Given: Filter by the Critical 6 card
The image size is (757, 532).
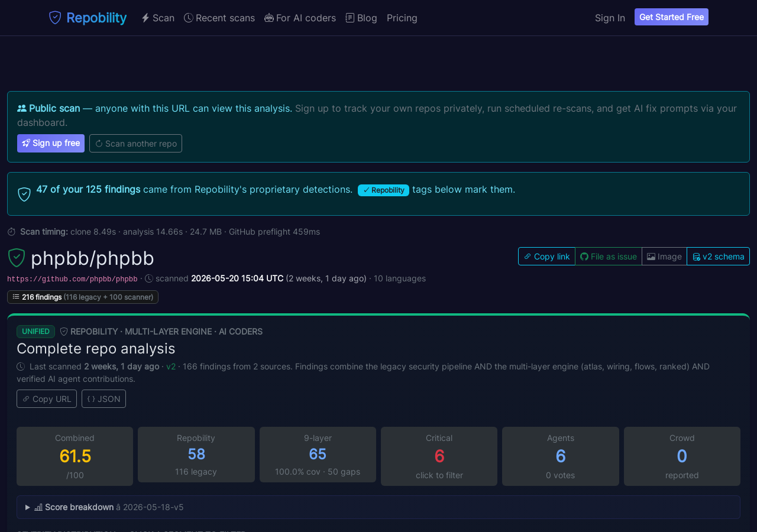Looking at the screenshot, I should 439,456.
